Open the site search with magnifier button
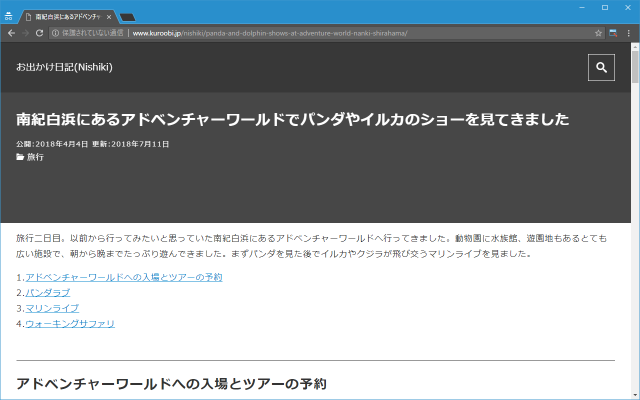Screen dimensions: 640x400 click(x=601, y=67)
